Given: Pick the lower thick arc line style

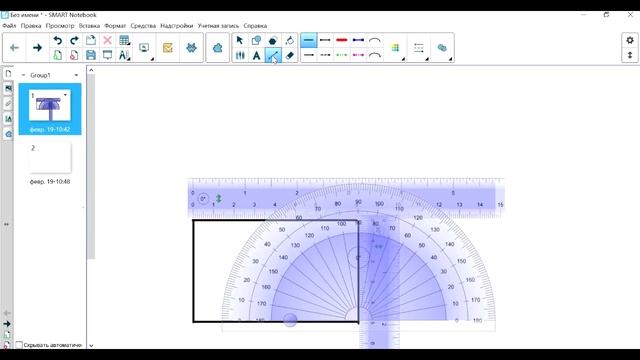Looking at the screenshot, I should coord(374,55).
